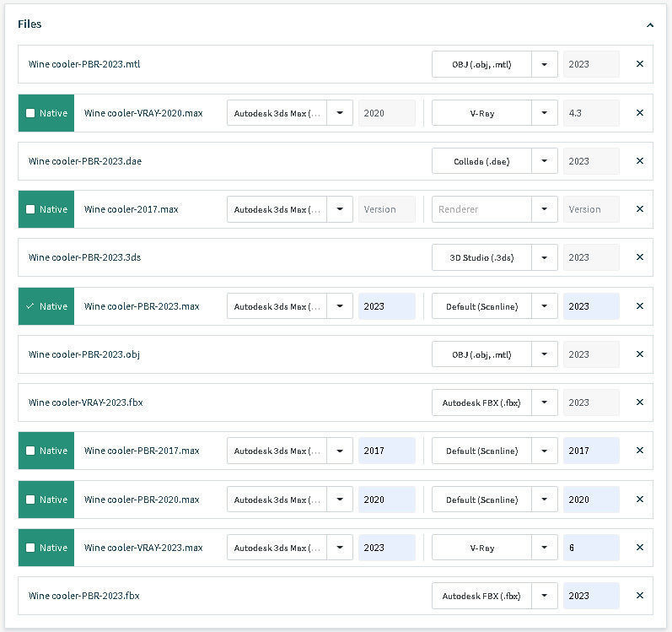The image size is (672, 632).
Task: Open the 3D Studio (.3ds) format selector
Action: 545,257
